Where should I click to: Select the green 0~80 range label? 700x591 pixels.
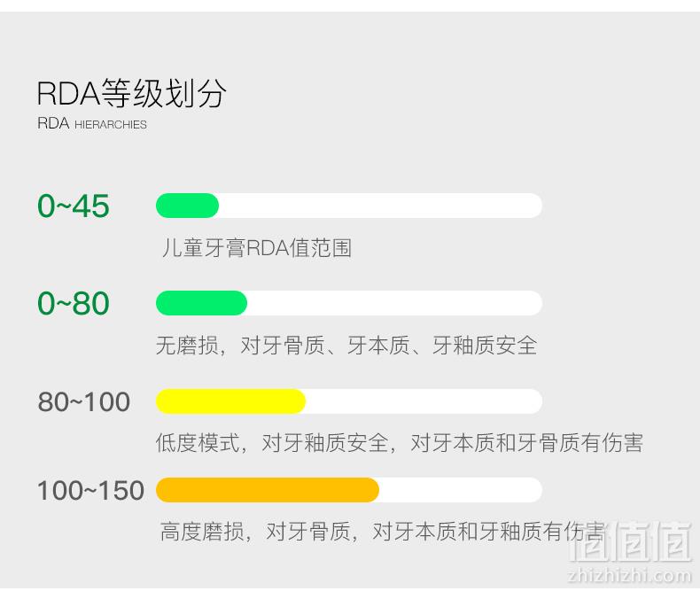(x=74, y=304)
